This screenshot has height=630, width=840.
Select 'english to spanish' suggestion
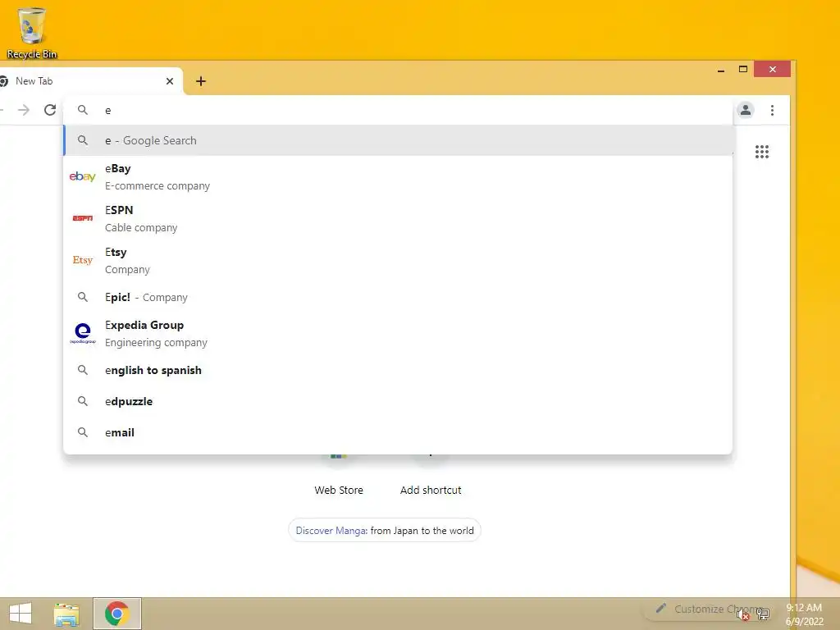pyautogui.click(x=398, y=370)
